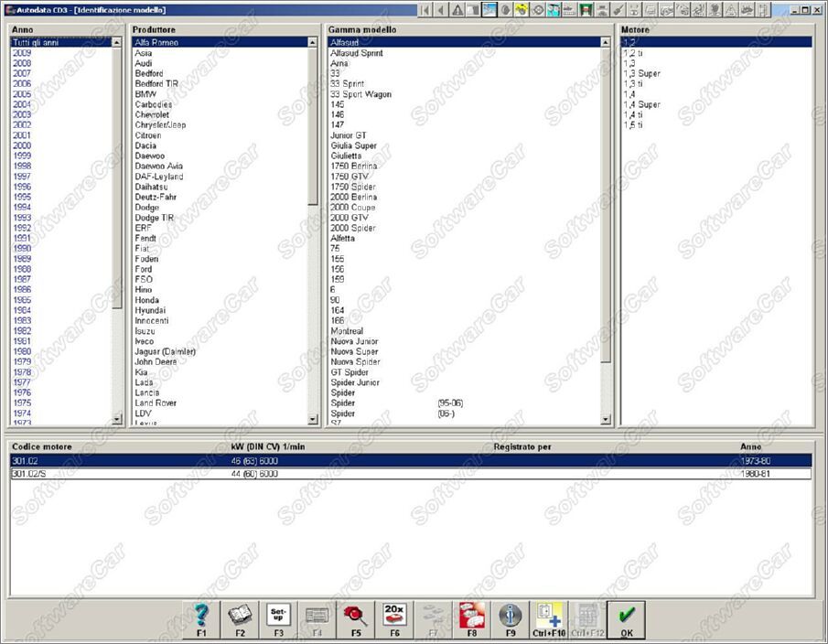Click the F4 grayed-out form button
This screenshot has width=828, height=644.
point(317,619)
